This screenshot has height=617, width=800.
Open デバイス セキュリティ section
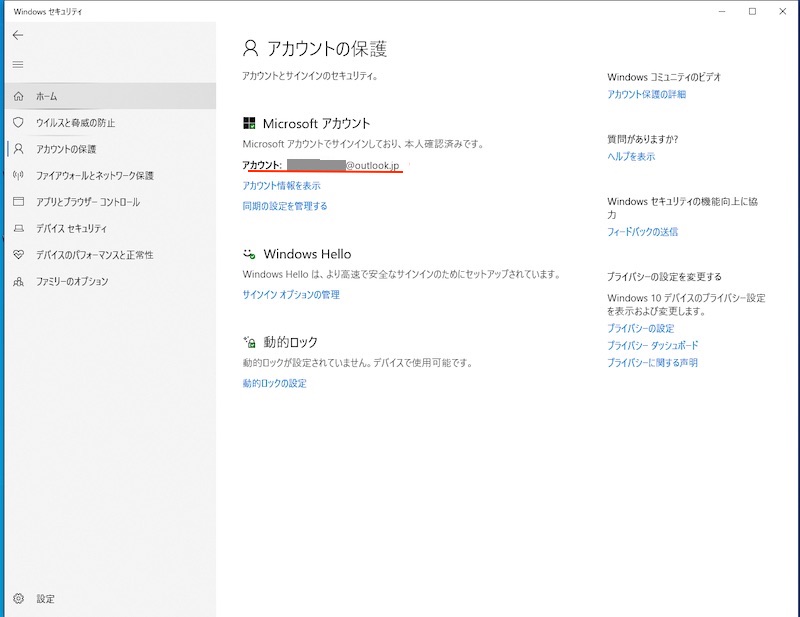coord(110,229)
